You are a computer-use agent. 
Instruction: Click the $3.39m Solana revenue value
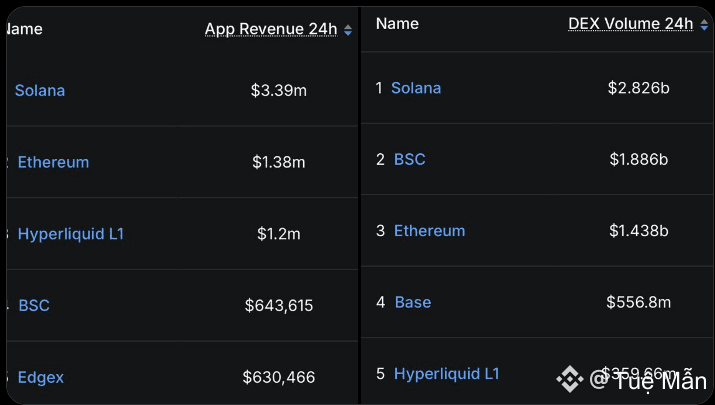[279, 90]
